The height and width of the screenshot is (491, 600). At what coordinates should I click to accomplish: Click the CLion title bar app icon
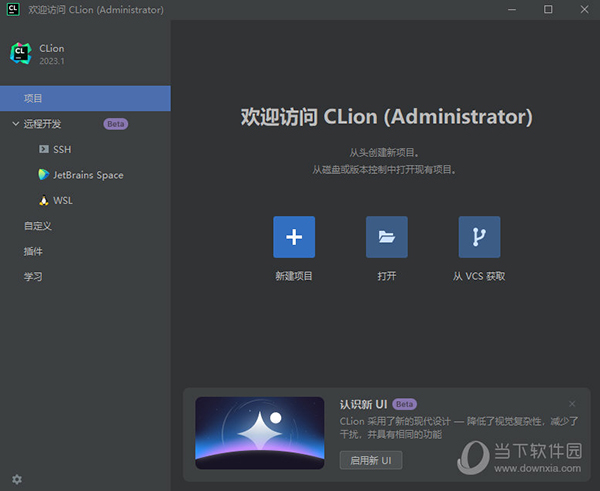(13, 9)
